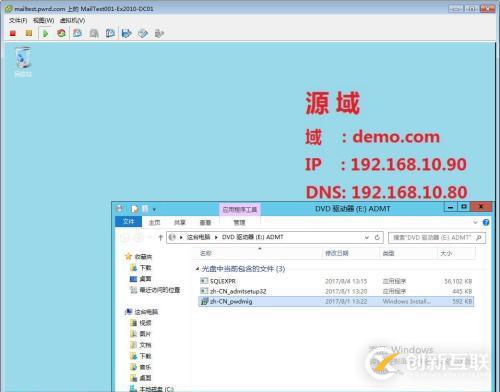Sort by the 大小 column header

tap(446, 253)
